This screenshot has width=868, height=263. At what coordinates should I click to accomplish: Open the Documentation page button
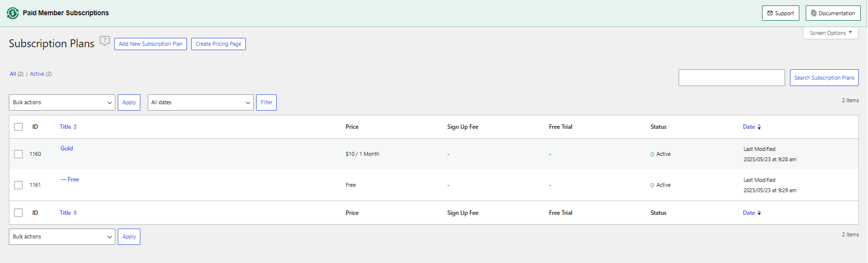(x=833, y=13)
